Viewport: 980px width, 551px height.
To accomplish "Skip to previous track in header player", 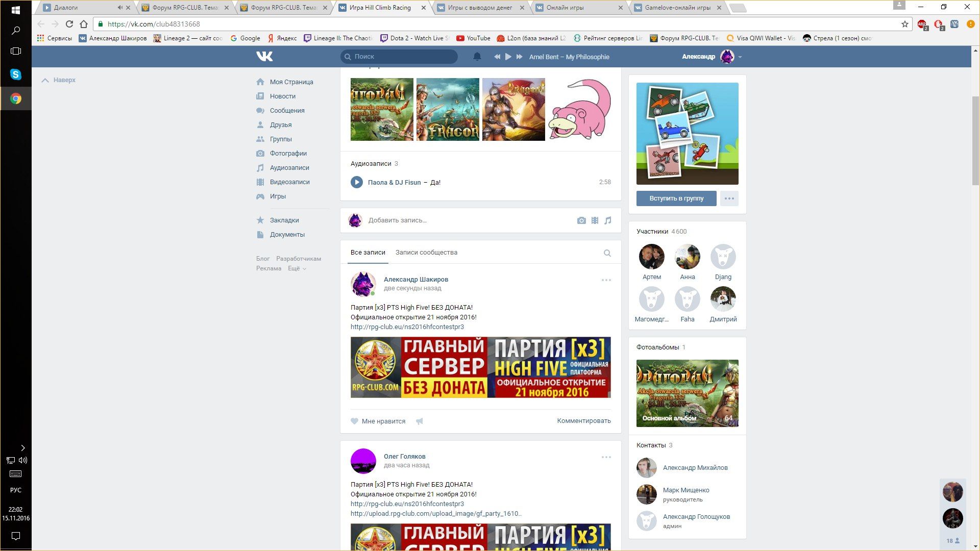I will 497,57.
